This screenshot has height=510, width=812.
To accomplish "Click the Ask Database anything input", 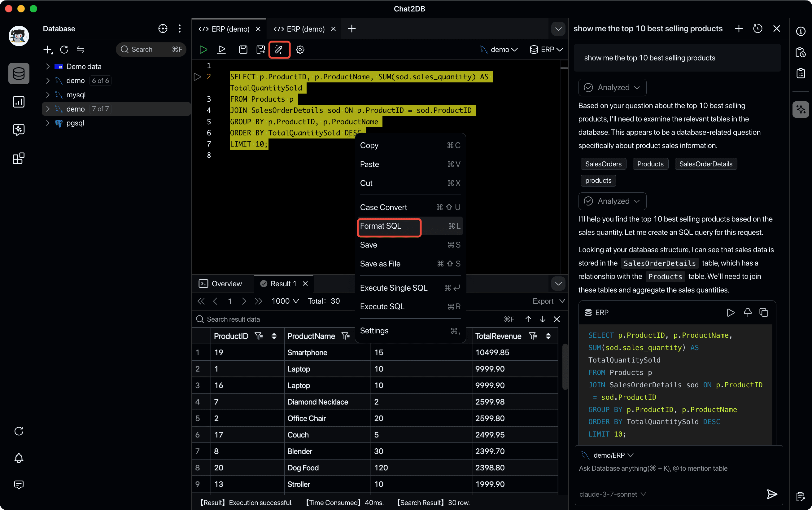I will tap(678, 468).
